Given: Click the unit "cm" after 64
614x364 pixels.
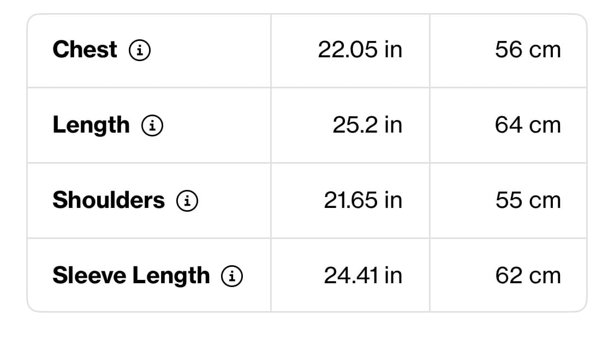Looking at the screenshot, I should click(x=545, y=127).
